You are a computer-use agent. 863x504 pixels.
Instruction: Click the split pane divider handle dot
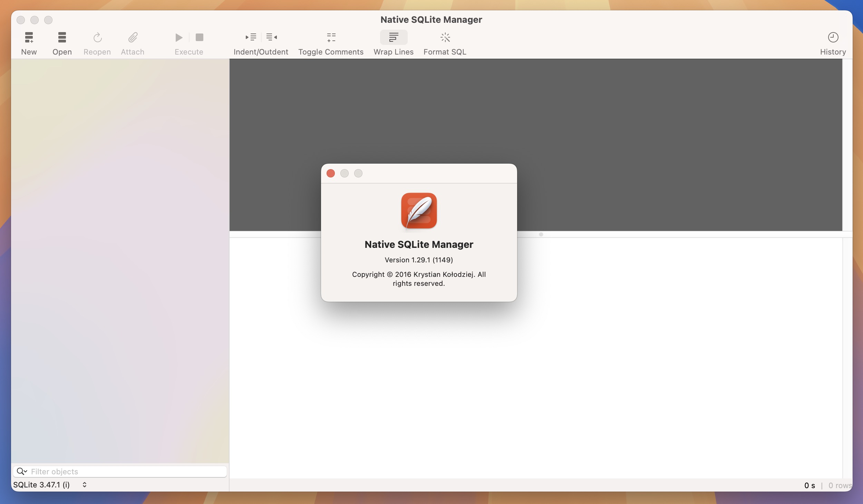(x=541, y=234)
